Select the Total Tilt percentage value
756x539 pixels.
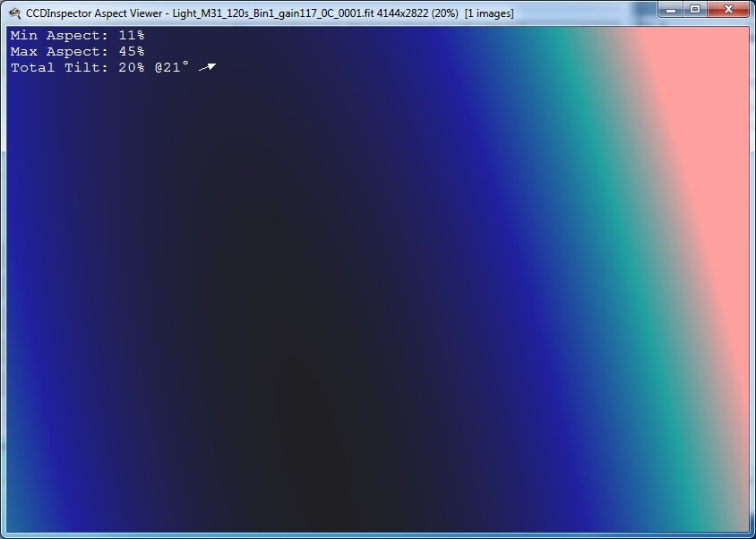131,67
